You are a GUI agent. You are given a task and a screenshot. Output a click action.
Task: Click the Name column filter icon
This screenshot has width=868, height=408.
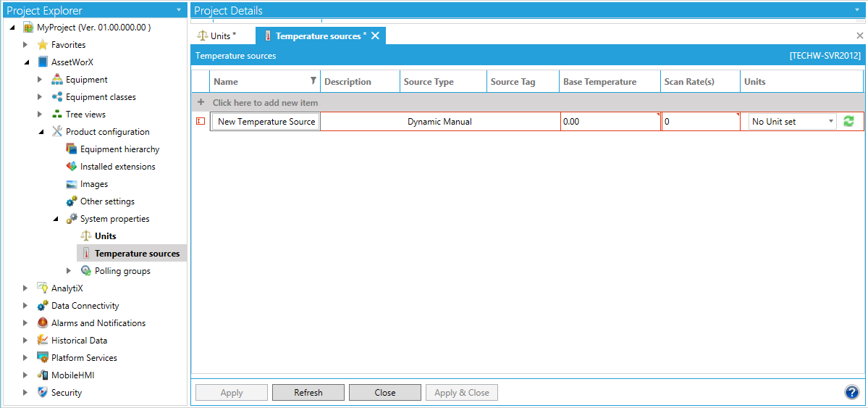coord(313,81)
